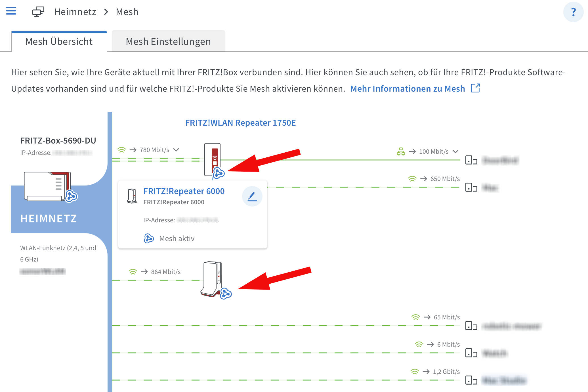Open Mehr Informationen zu Mesh link
Image resolution: width=588 pixels, height=392 pixels.
(408, 88)
